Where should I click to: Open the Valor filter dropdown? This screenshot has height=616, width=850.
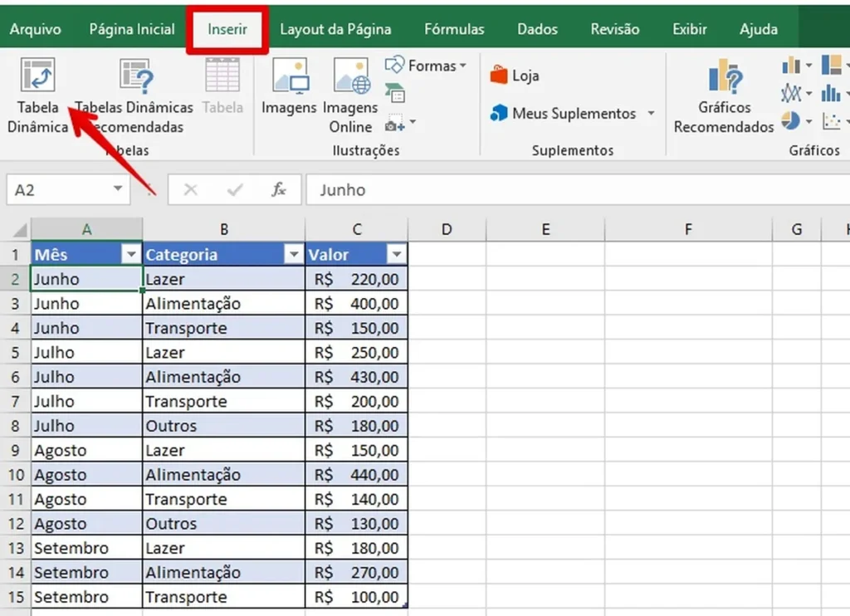tap(396, 254)
